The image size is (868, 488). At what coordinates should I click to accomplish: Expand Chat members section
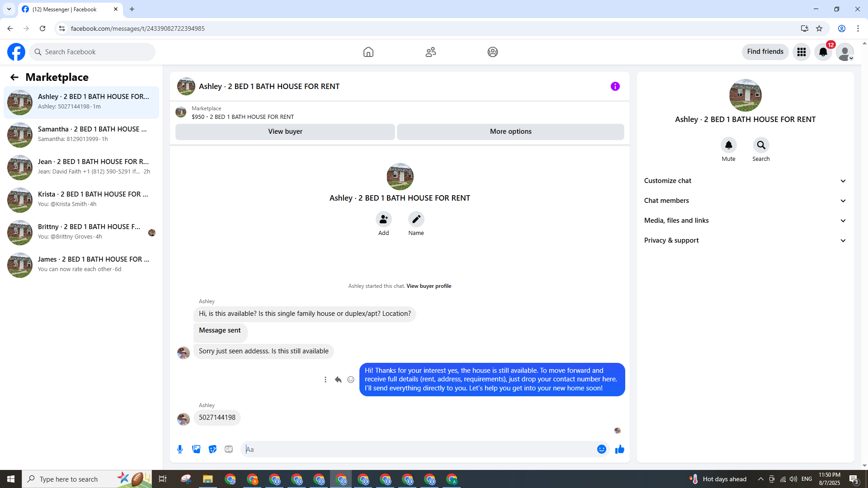[745, 201]
